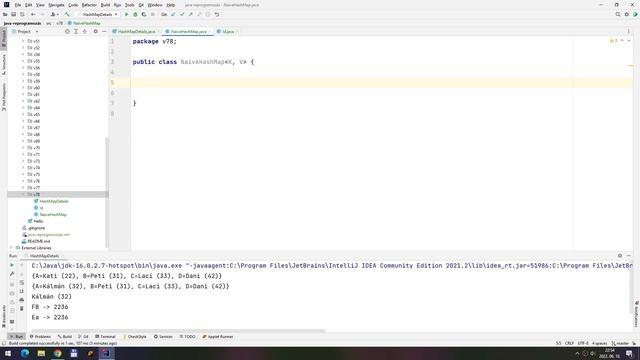Click the warnings indicator in editor corner
640x360 pixels.
(x=614, y=40)
